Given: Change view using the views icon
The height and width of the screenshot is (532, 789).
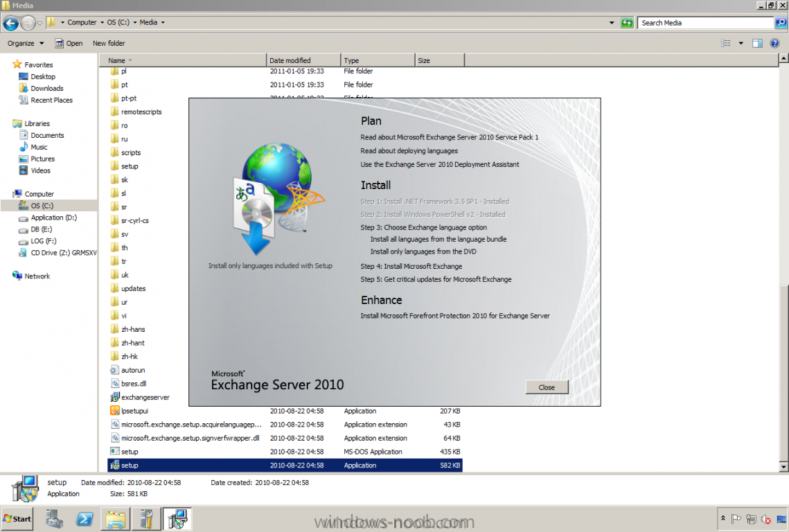Looking at the screenshot, I should click(x=725, y=43).
